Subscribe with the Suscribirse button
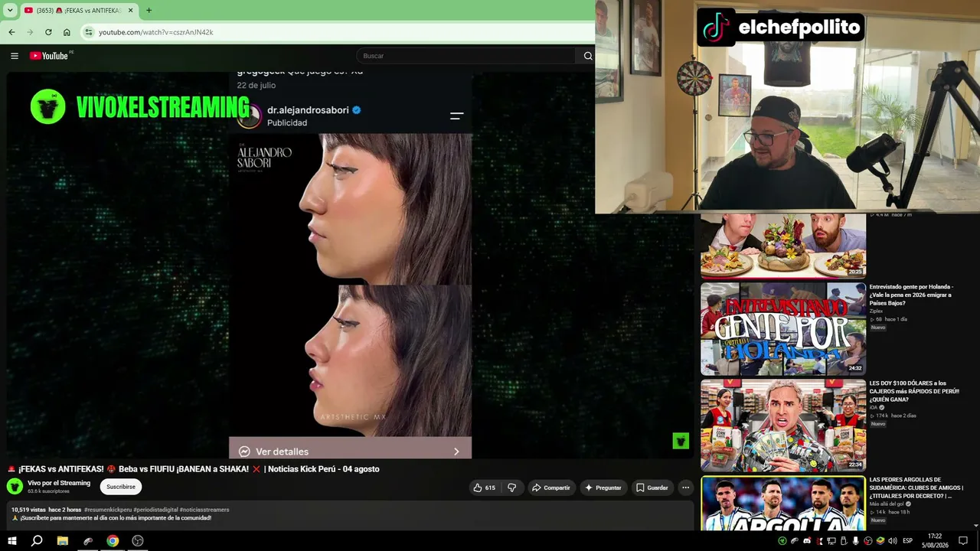 (121, 487)
